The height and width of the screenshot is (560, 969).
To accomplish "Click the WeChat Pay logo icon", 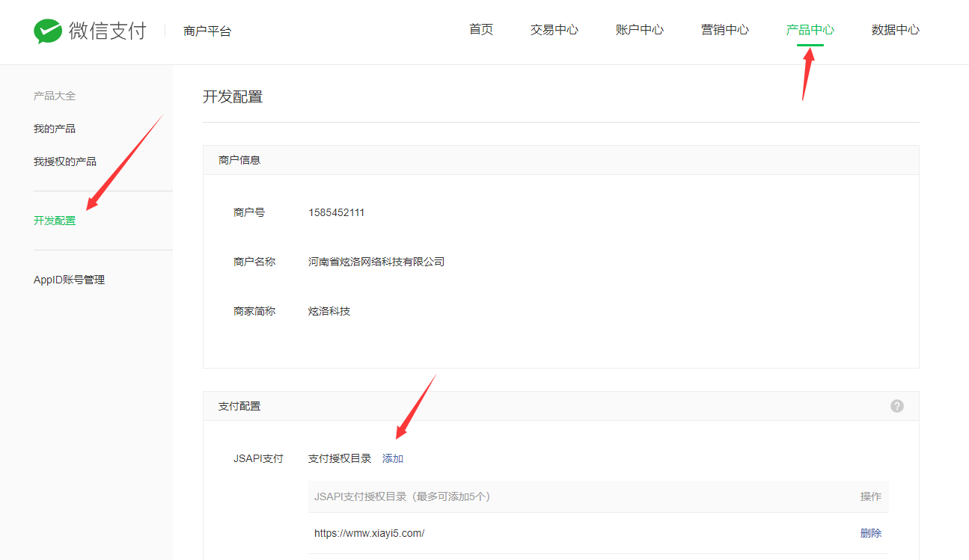I will coord(48,31).
